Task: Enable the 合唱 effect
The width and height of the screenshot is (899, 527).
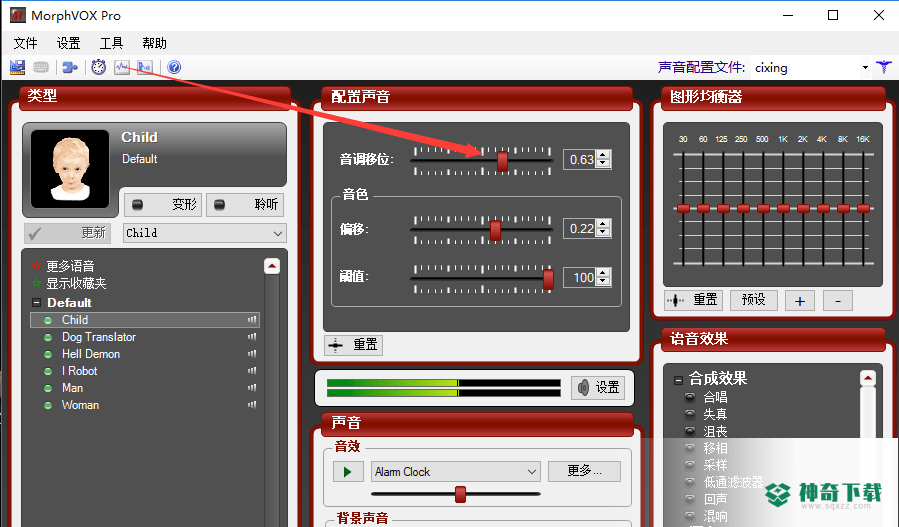Action: pos(690,397)
